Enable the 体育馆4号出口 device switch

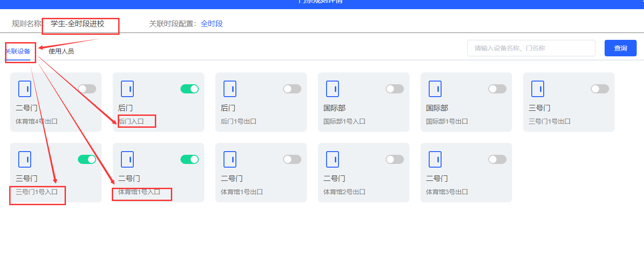(x=87, y=89)
